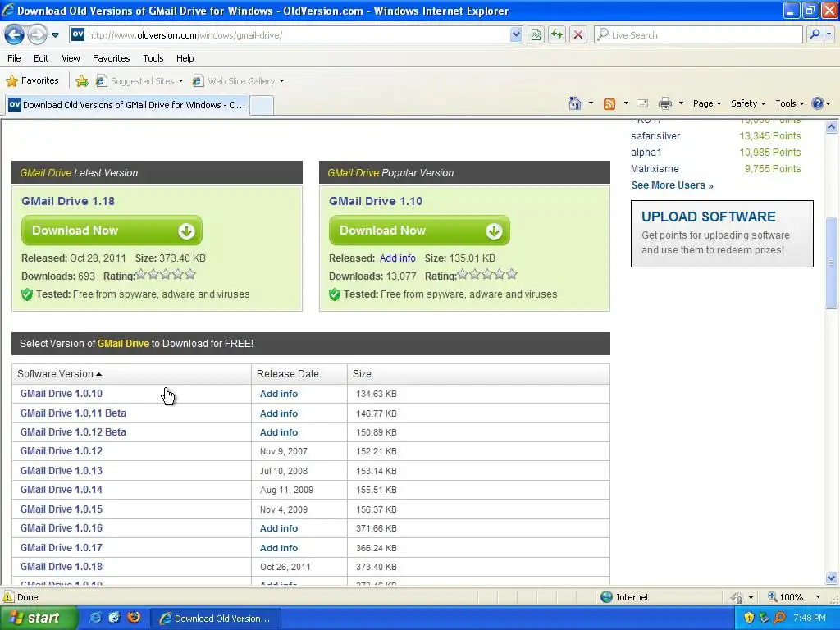Open the non-Beta GMail Drive 1.0.12 link
This screenshot has height=630, width=840.
[x=61, y=451]
